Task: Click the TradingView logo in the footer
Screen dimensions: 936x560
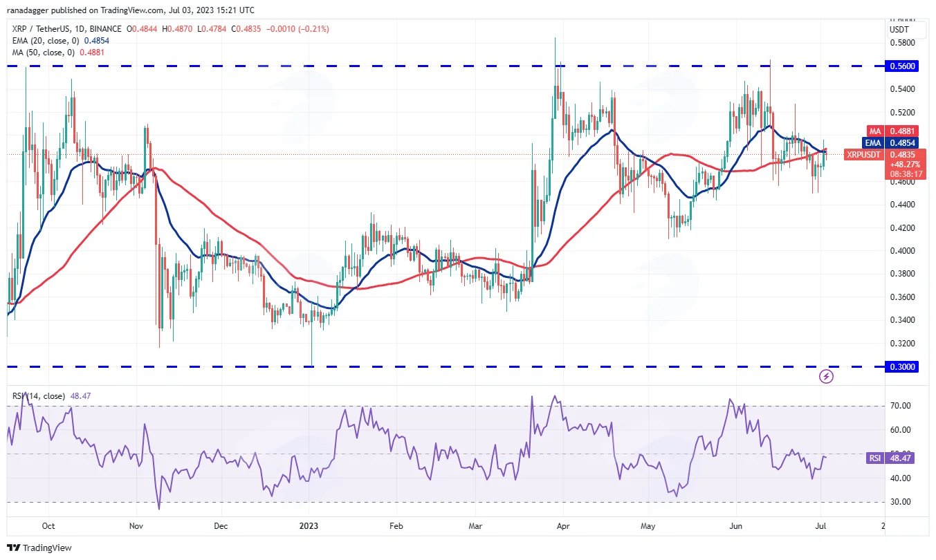Action: (39, 548)
